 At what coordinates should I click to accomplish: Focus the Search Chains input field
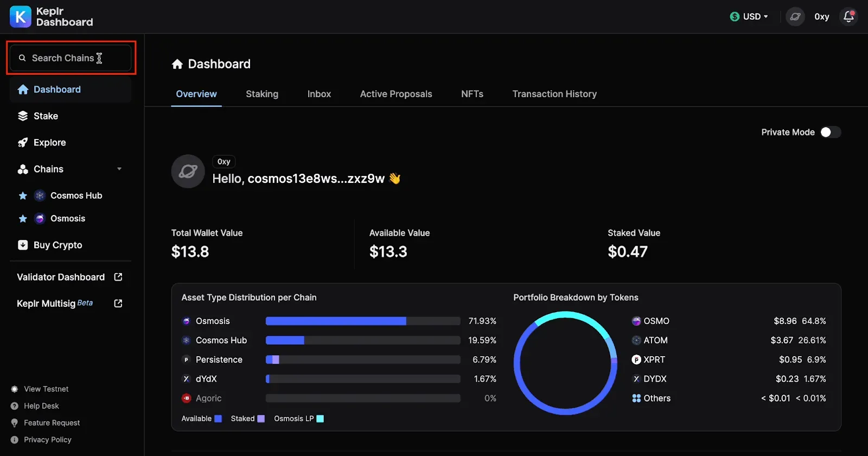[71, 58]
